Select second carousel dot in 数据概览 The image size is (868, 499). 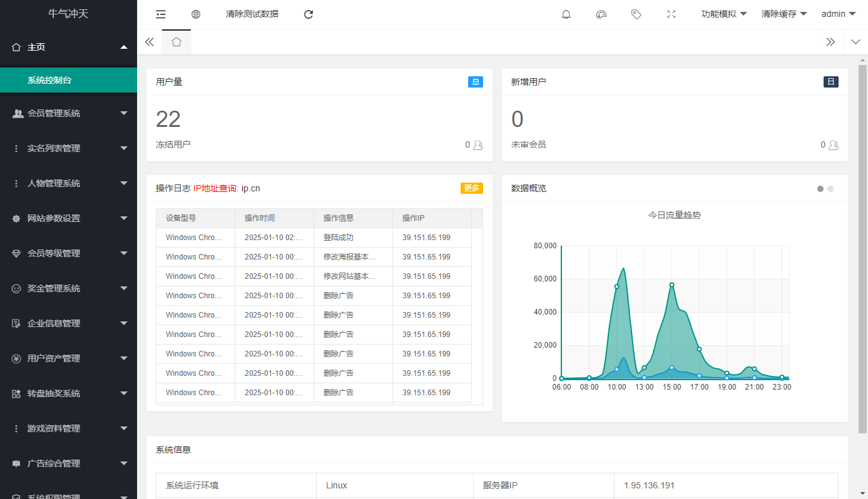coord(830,189)
